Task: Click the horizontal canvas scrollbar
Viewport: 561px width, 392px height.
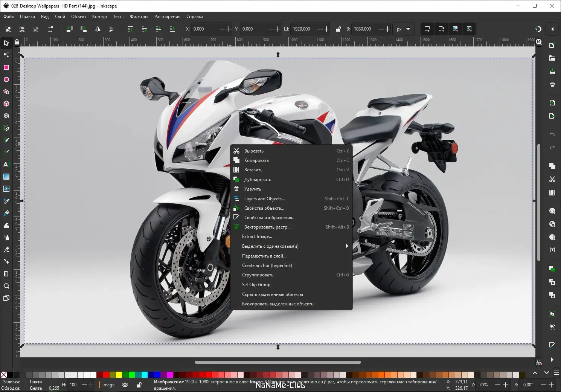Action: click(x=278, y=362)
